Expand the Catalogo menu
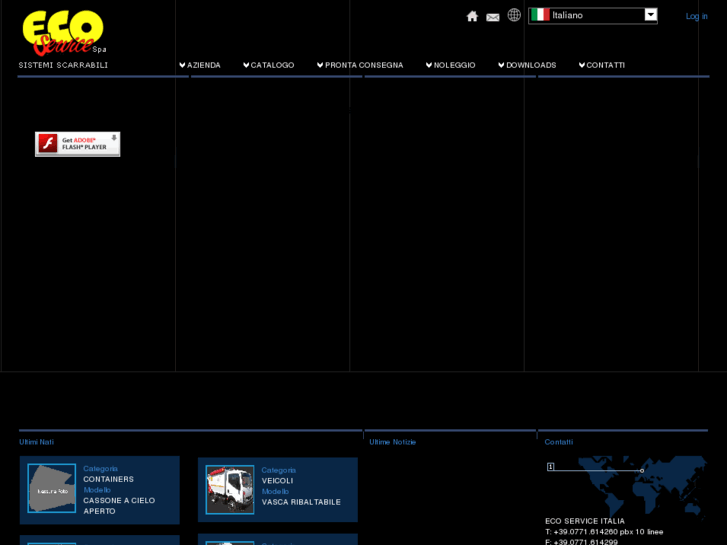 (268, 65)
